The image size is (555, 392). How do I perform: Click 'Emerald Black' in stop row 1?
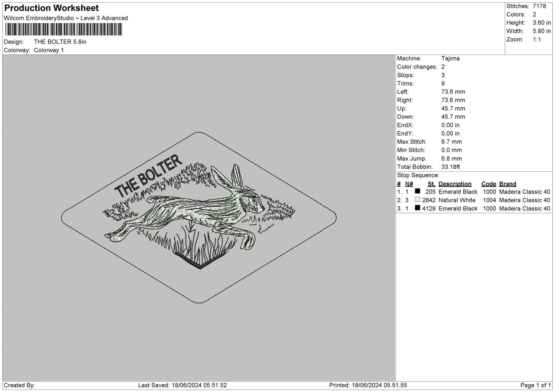click(x=458, y=192)
